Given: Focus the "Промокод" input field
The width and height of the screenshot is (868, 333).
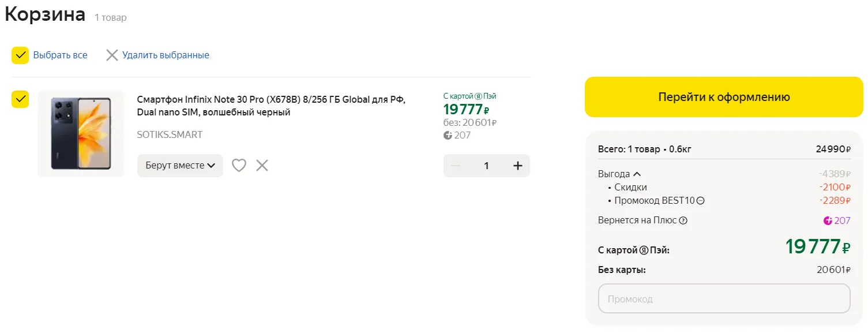Looking at the screenshot, I should [724, 299].
